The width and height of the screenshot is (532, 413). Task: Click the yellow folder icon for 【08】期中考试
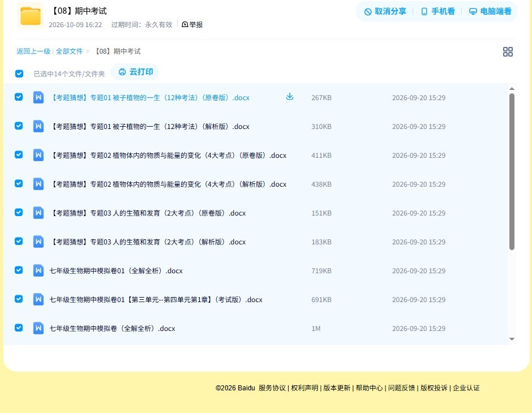[31, 16]
